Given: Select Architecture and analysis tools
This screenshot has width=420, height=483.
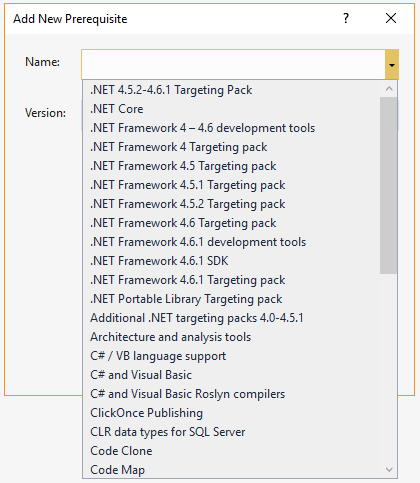Looking at the screenshot, I should pyautogui.click(x=231, y=337).
